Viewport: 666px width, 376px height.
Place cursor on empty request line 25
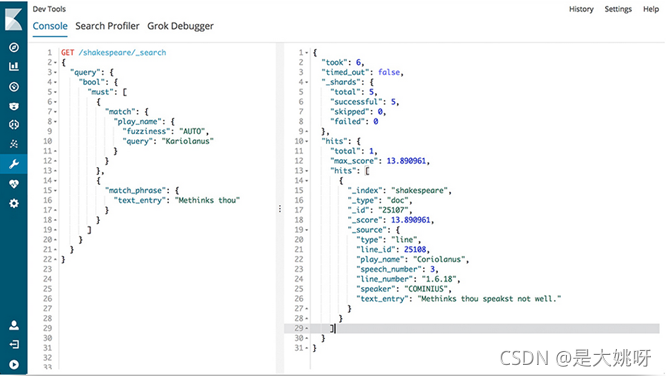pos(168,289)
